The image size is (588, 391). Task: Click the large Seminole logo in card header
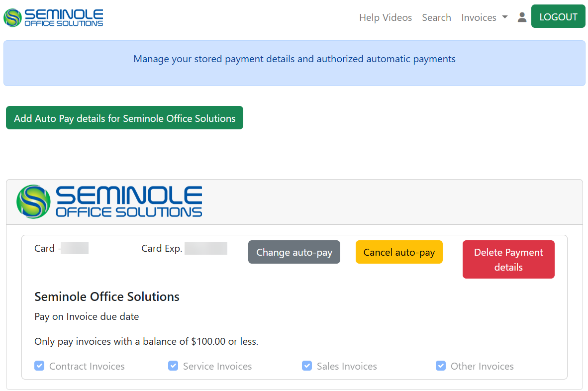tap(109, 201)
